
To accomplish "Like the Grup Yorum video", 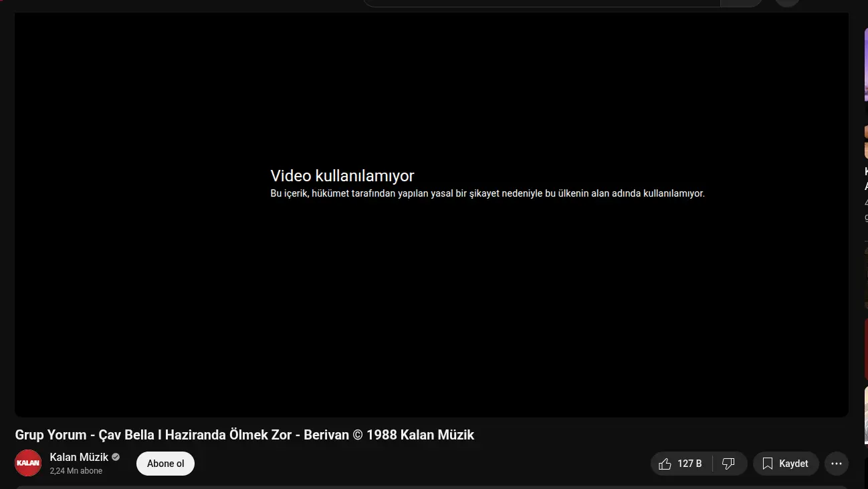I will coord(681,464).
